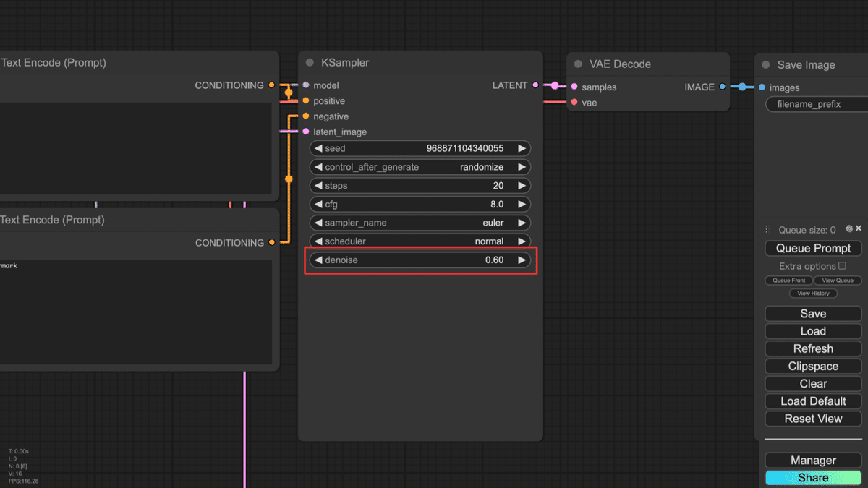The height and width of the screenshot is (488, 868).
Task: Open the Manager
Action: (x=813, y=461)
